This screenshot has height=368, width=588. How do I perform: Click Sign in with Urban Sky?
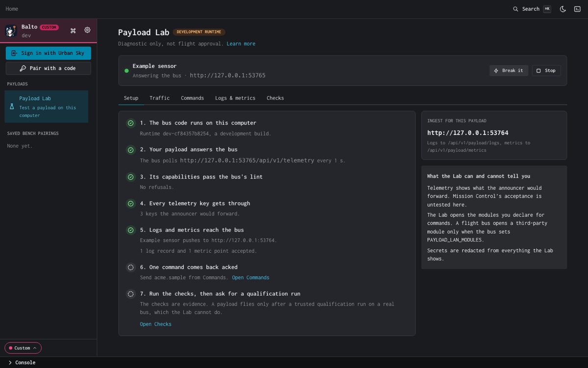point(49,53)
